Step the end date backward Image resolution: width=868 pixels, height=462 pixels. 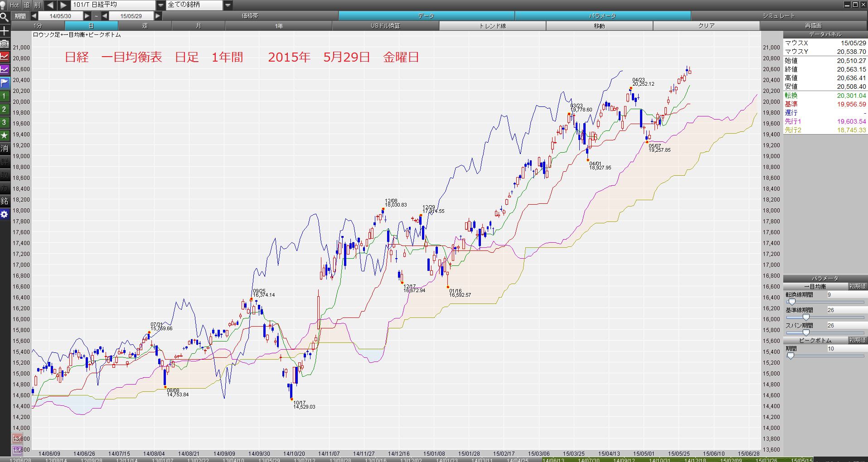point(105,16)
